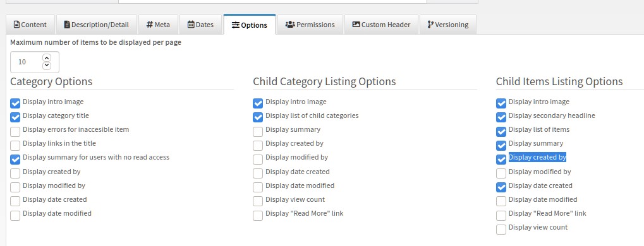
Task: Enable Child Category Display view count
Action: 258,201
